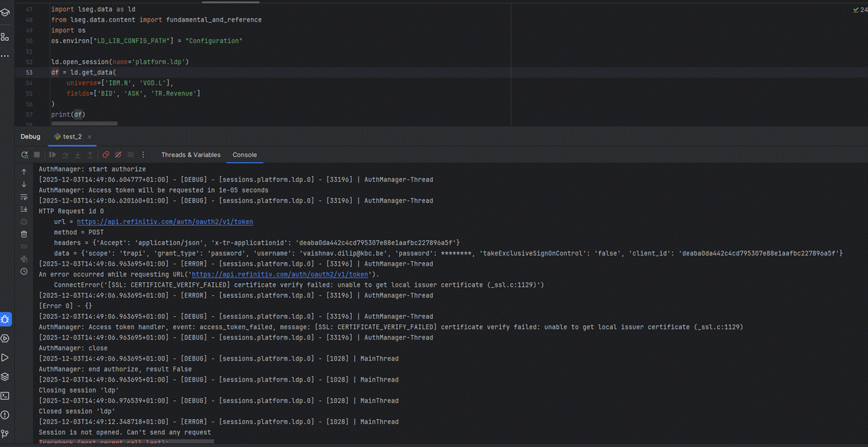Open the Problems tool window icon

click(x=5, y=415)
